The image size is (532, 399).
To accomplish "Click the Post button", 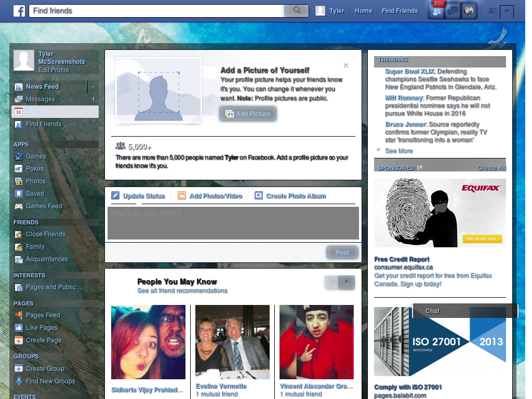I will click(342, 252).
